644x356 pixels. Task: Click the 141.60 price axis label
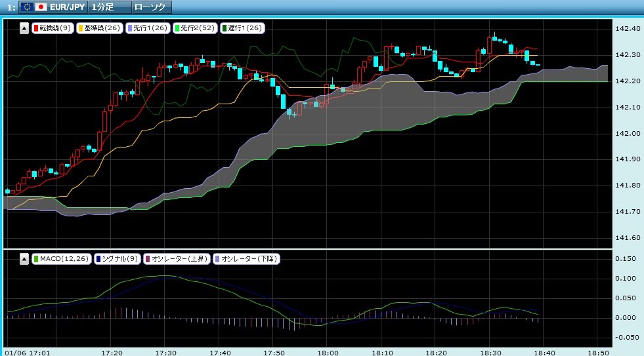pos(628,238)
